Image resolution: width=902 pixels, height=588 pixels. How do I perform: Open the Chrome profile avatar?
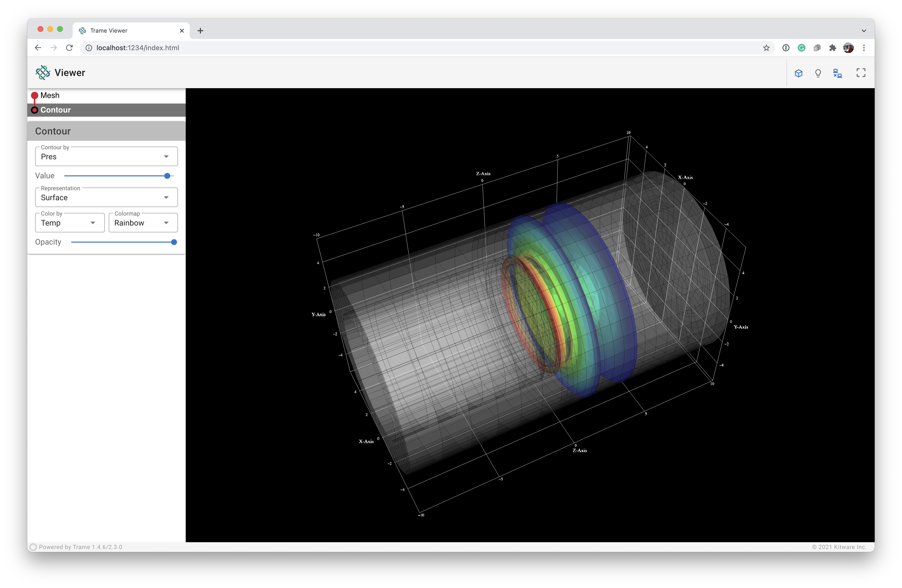coord(848,48)
